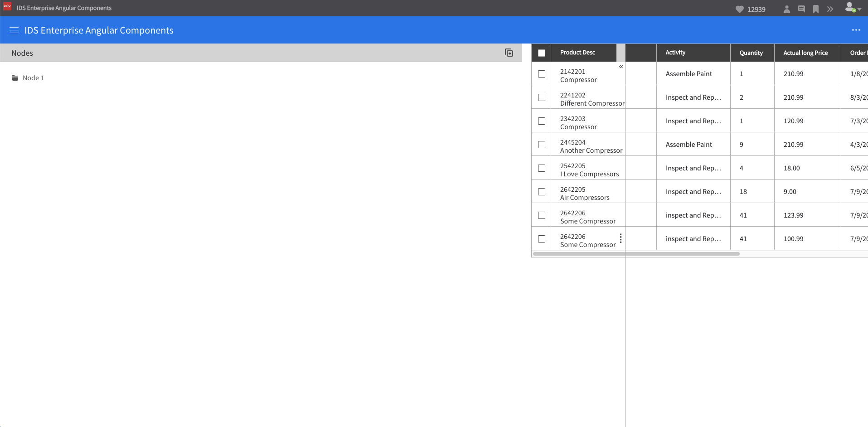The width and height of the screenshot is (868, 427).
Task: Check the row for 2342203 Compressor
Action: [x=542, y=121]
